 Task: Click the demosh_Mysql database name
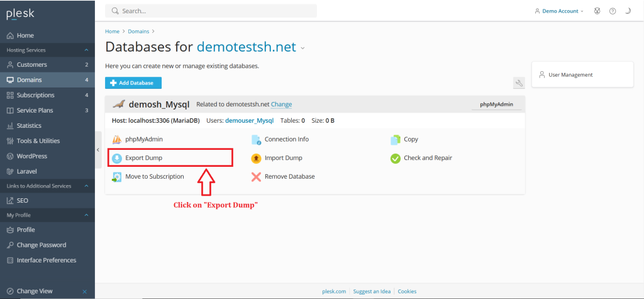click(x=159, y=104)
